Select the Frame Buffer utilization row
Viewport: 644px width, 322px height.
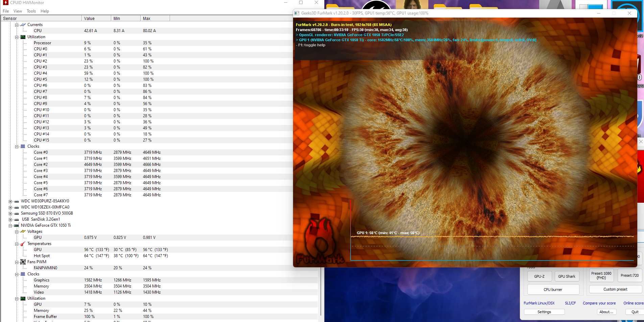[159, 317]
